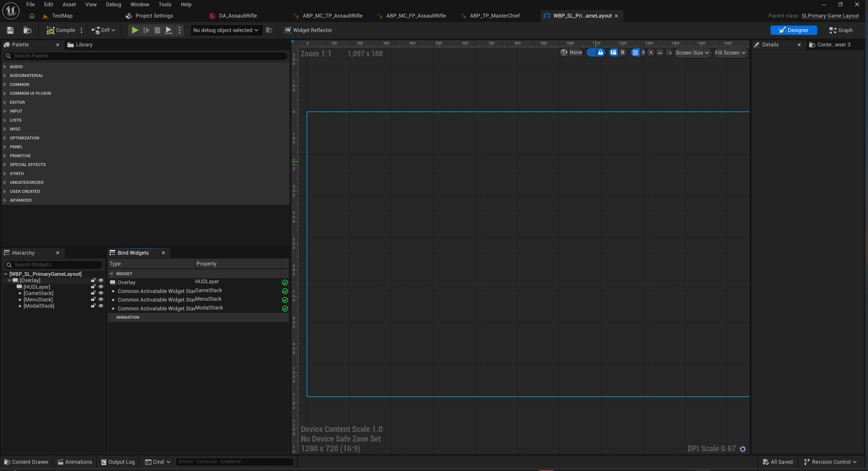Viewport: 868px width, 471px height.
Task: Click the grid snap size value 4
Action: (643, 53)
